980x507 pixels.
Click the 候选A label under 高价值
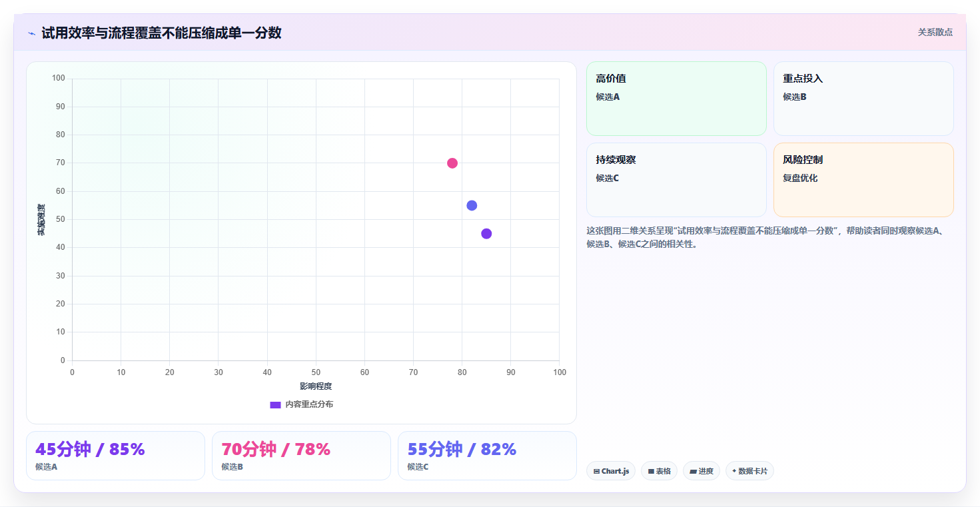[x=608, y=97]
